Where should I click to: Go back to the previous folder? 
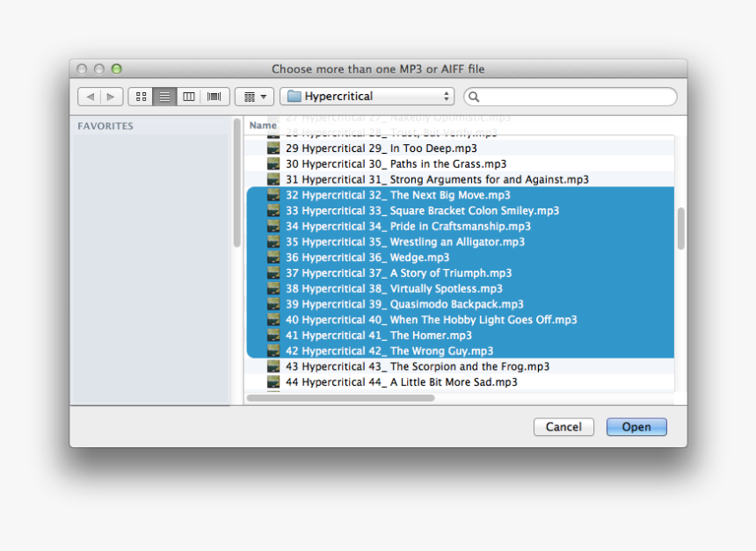pyautogui.click(x=91, y=97)
